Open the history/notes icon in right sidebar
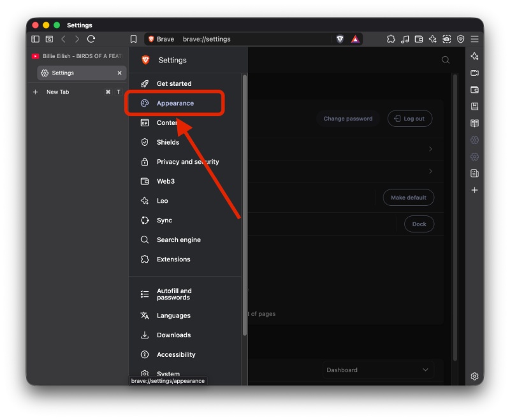Screen dimensions: 510x420 point(474,173)
